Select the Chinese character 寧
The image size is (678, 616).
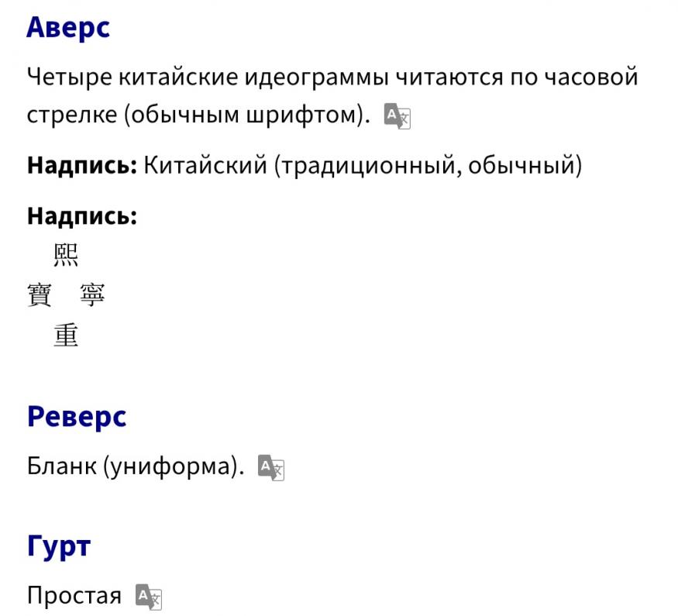coord(92,295)
